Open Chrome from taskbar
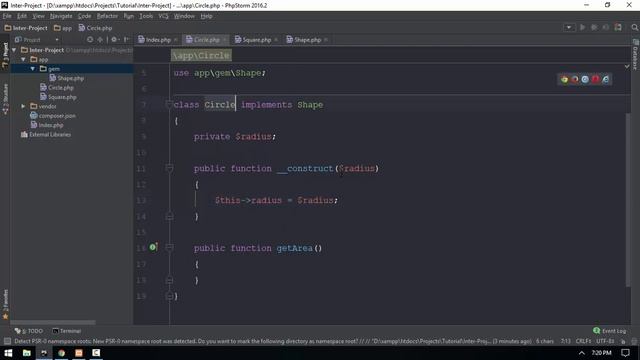The height and width of the screenshot is (360, 640). coord(61,353)
